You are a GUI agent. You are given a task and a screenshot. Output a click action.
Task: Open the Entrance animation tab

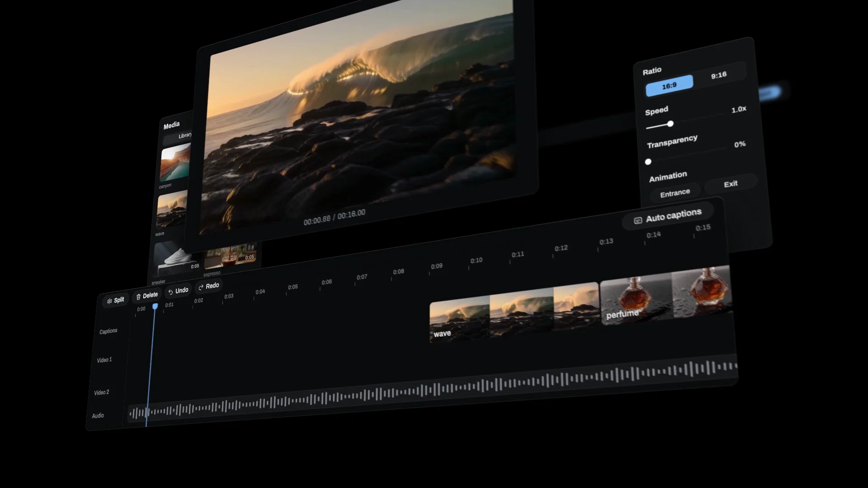[x=675, y=193]
